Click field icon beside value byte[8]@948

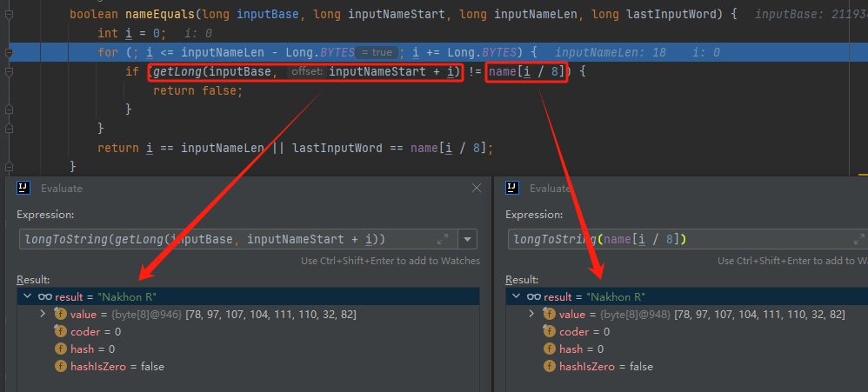[549, 314]
